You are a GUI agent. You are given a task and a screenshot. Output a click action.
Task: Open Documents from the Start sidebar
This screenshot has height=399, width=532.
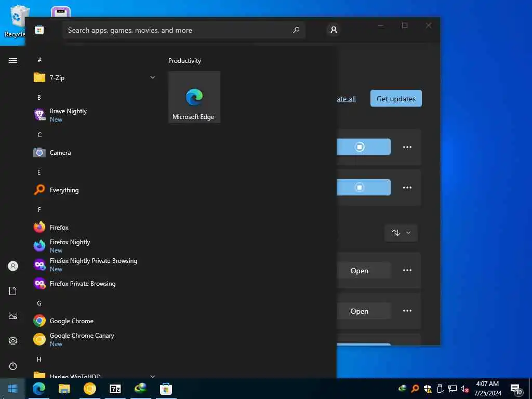tap(13, 291)
